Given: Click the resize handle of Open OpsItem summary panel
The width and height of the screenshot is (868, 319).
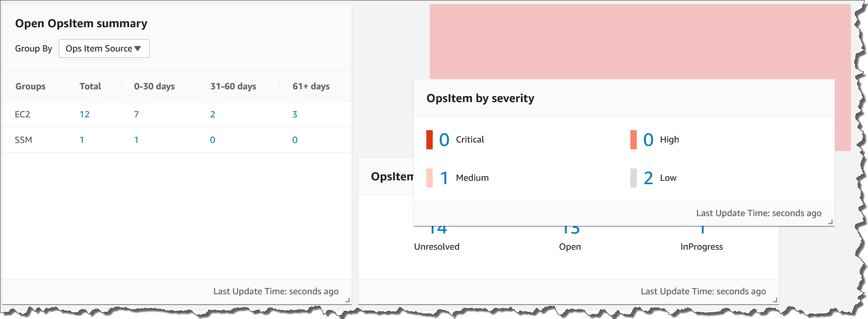Looking at the screenshot, I should click(347, 299).
